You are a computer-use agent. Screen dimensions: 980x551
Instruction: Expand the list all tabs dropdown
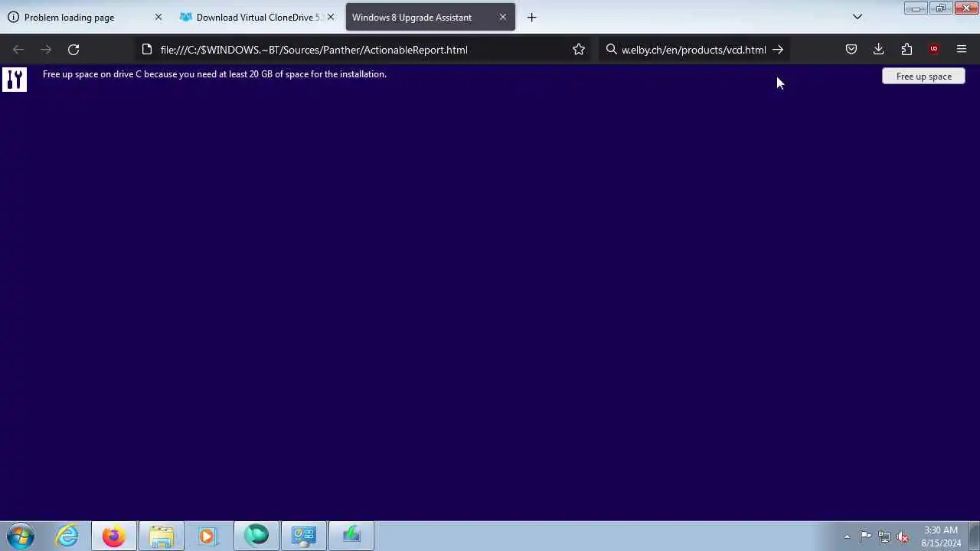(857, 17)
